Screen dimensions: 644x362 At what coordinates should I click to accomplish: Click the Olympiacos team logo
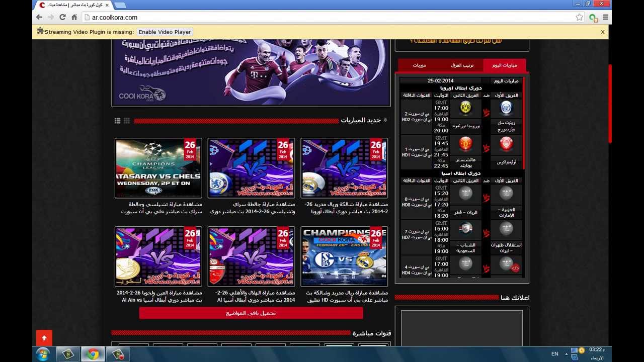506,144
